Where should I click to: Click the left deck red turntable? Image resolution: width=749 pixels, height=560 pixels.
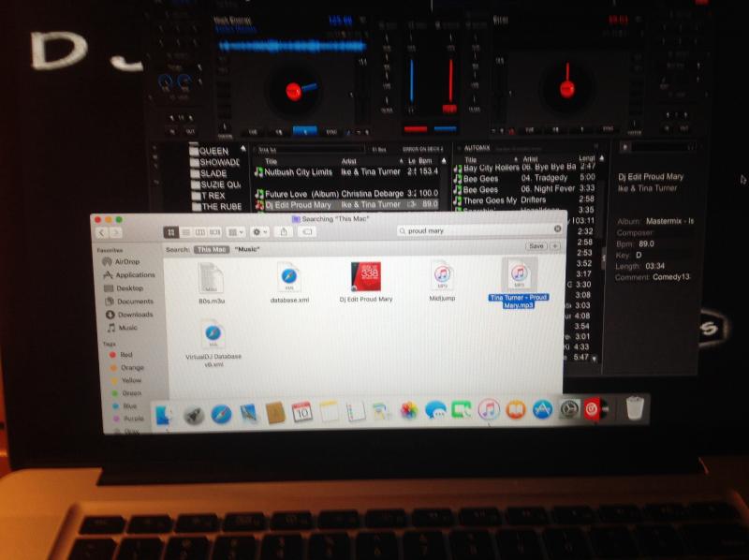coord(293,91)
